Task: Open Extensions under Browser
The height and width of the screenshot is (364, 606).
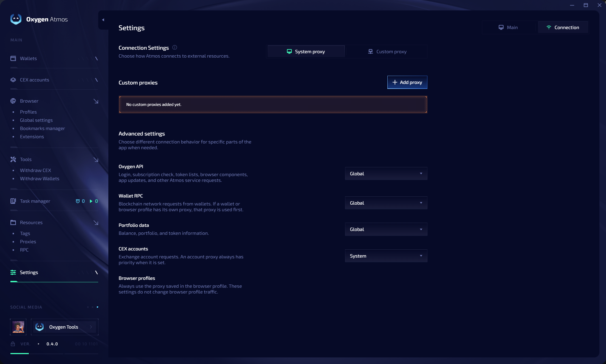Action: pyautogui.click(x=32, y=137)
